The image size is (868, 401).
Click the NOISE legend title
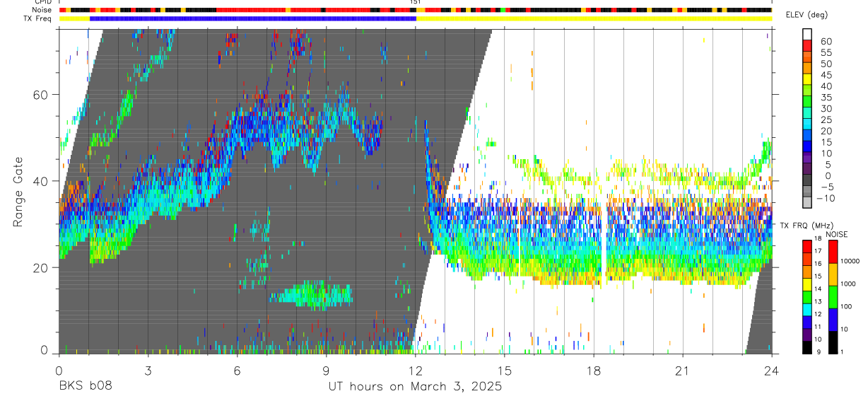coord(836,234)
